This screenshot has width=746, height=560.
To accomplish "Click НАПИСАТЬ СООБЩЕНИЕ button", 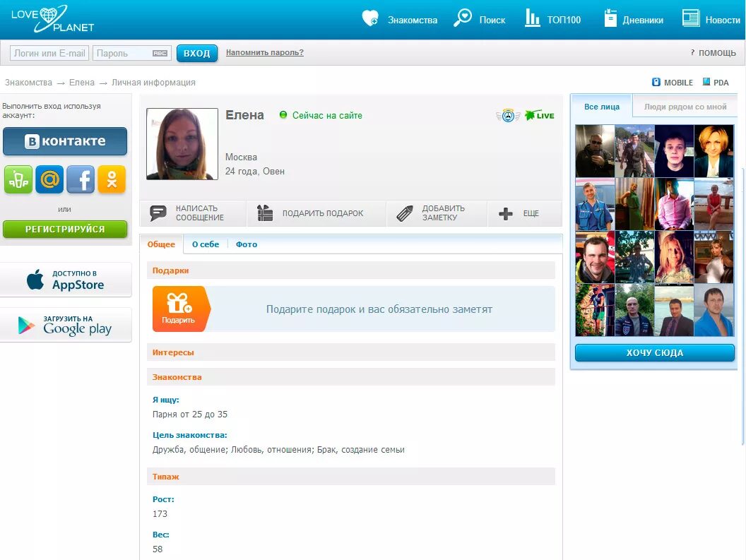I will pos(193,213).
